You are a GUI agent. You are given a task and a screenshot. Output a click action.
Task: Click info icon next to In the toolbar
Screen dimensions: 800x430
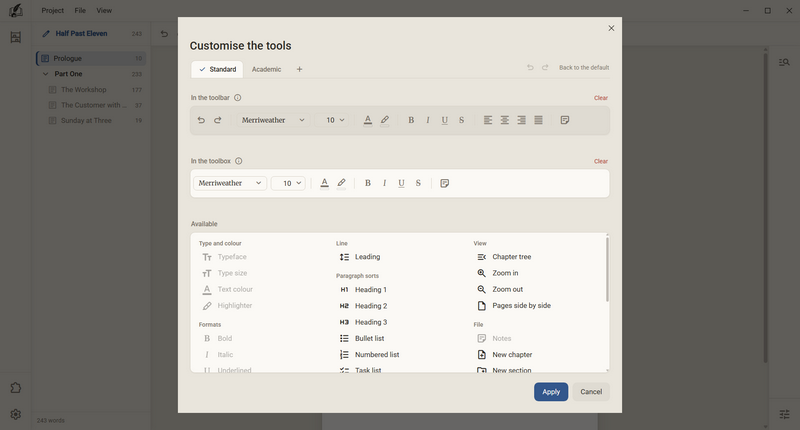tap(238, 97)
